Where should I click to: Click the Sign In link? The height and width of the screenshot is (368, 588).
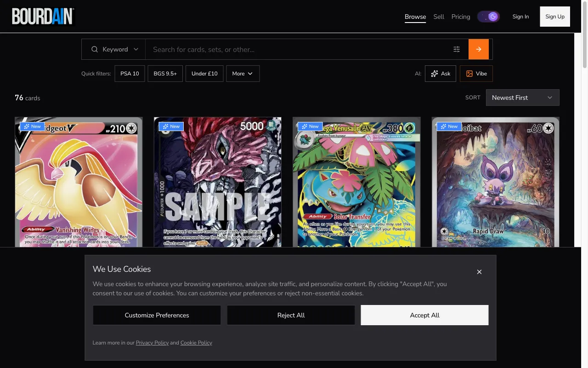(520, 17)
